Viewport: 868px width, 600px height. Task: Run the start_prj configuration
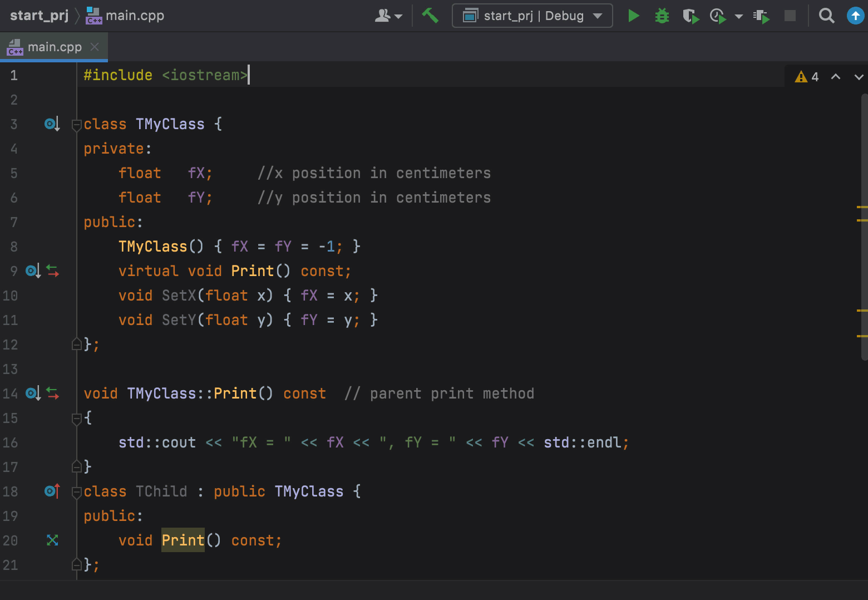coord(633,16)
